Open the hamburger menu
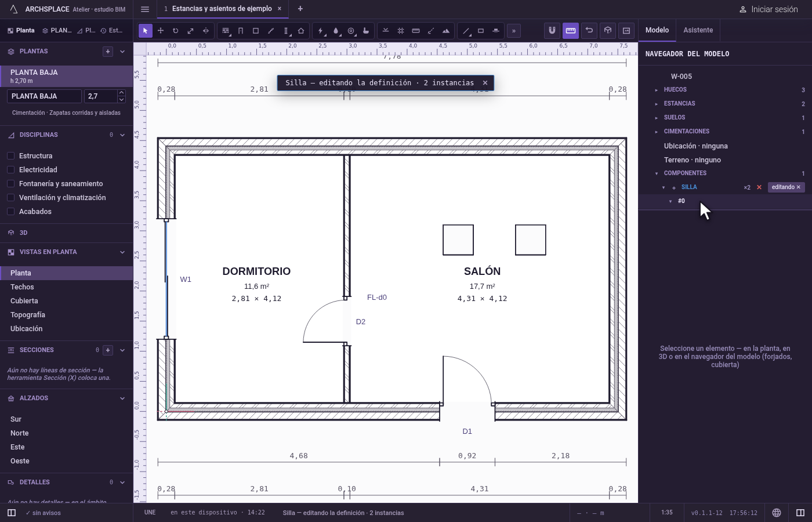This screenshot has width=812, height=522. (145, 9)
